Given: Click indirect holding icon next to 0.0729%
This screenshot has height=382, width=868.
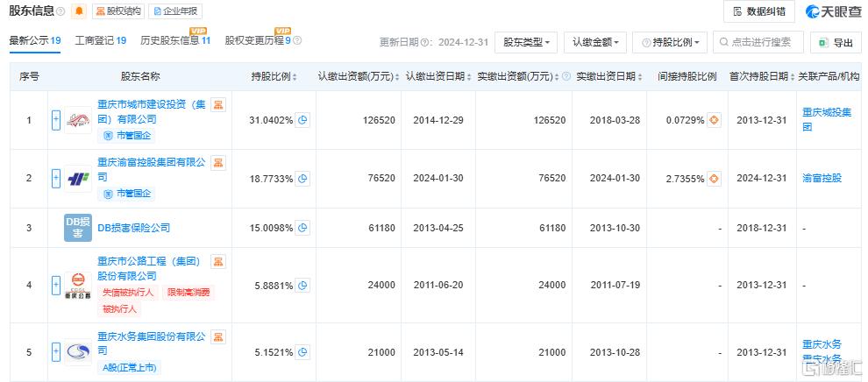Looking at the screenshot, I should [714, 120].
